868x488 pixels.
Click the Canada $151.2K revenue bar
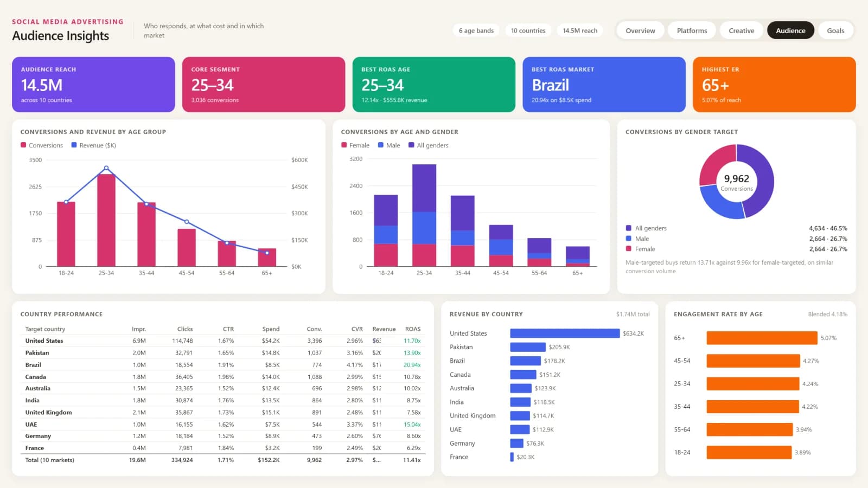tap(523, 375)
